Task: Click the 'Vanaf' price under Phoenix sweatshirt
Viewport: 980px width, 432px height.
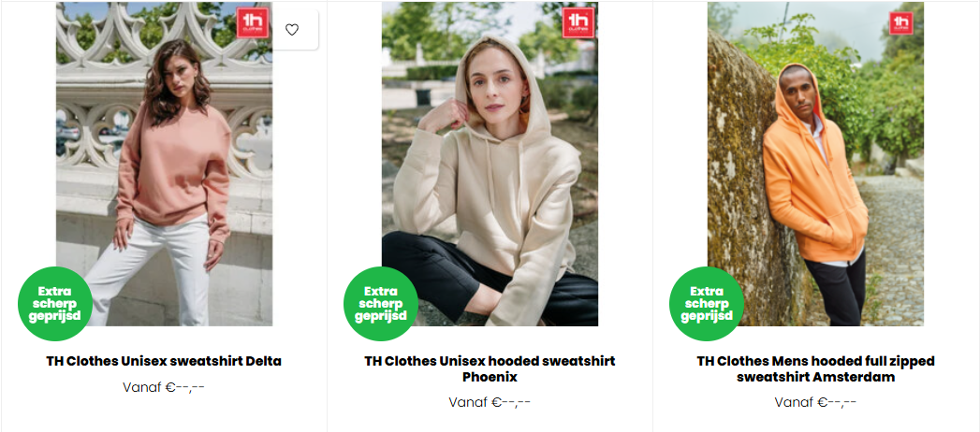Action: [x=490, y=403]
